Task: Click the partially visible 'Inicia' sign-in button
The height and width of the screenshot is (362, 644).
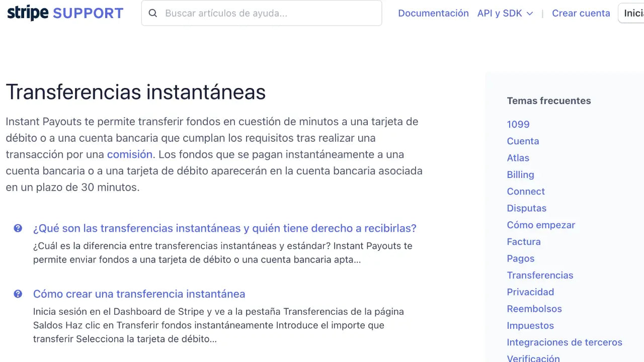Action: (631, 13)
